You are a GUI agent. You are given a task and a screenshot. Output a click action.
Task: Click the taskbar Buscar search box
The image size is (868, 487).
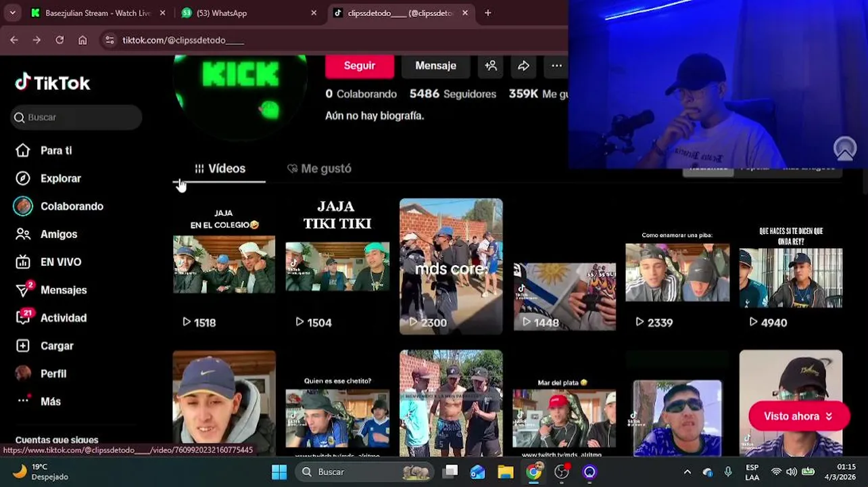[365, 472]
